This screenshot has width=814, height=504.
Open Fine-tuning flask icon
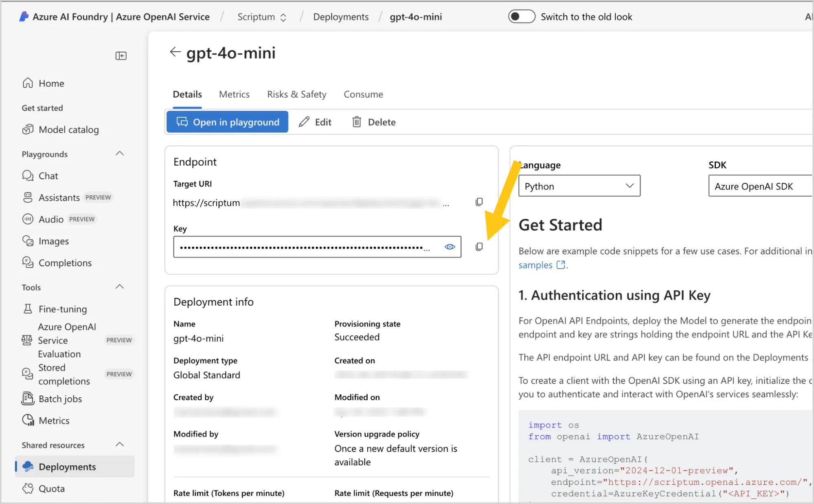coord(28,309)
